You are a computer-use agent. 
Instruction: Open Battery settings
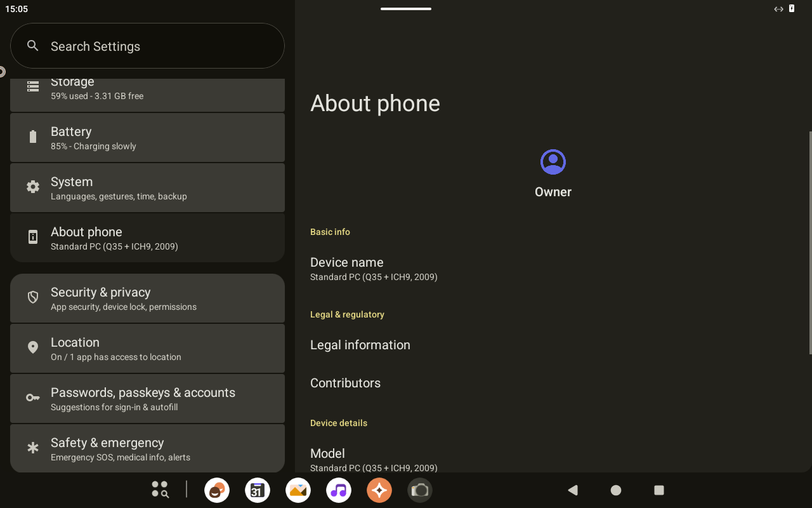[147, 138]
